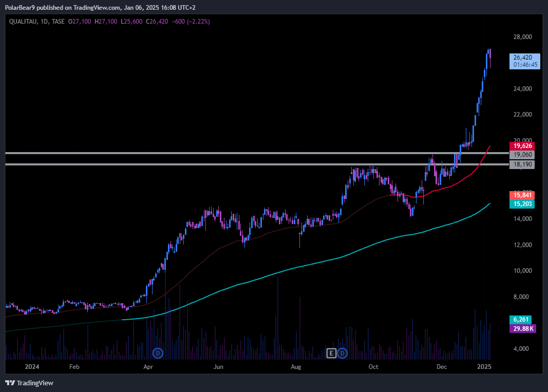
Task: Open the earnings E marker
Action: pos(331,353)
